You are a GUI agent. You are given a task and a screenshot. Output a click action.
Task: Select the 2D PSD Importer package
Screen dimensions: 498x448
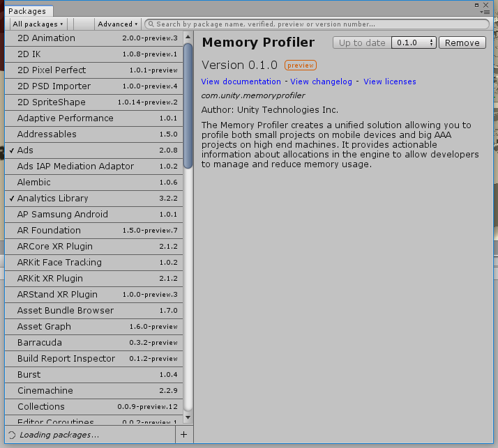tap(94, 86)
